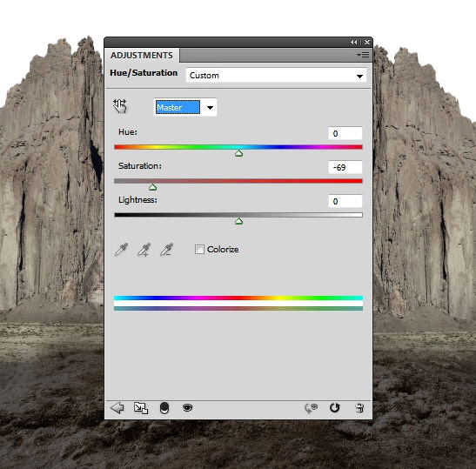Image resolution: width=476 pixels, height=469 pixels.
Task: Close the Adjustments panel
Action: pyautogui.click(x=367, y=42)
